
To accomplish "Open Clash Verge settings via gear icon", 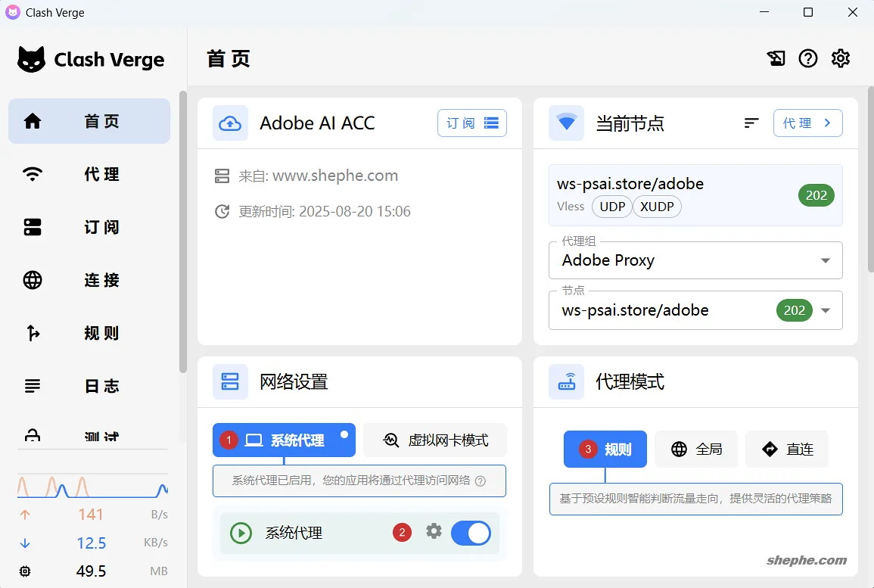I will [840, 58].
